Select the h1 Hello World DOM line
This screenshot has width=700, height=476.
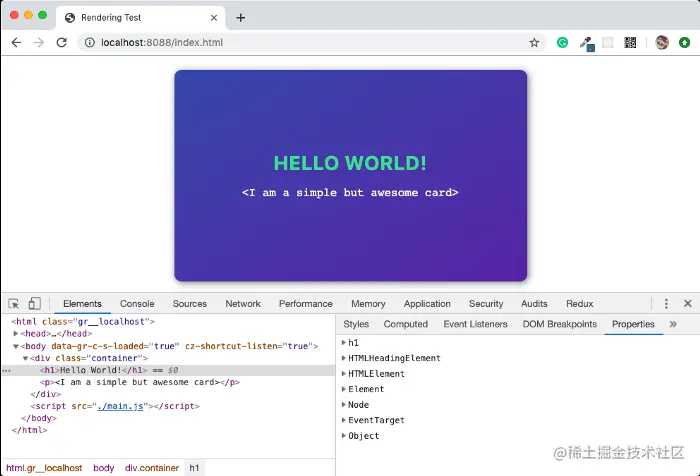pyautogui.click(x=168, y=370)
